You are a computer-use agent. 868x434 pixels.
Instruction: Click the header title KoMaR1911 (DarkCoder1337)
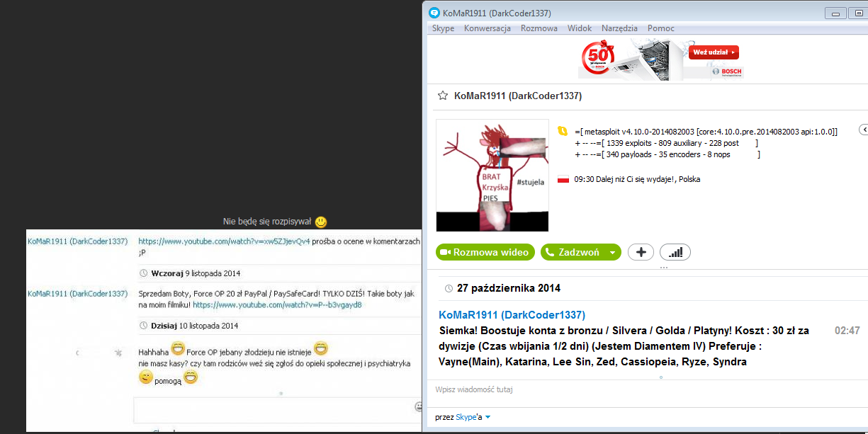coord(518,96)
